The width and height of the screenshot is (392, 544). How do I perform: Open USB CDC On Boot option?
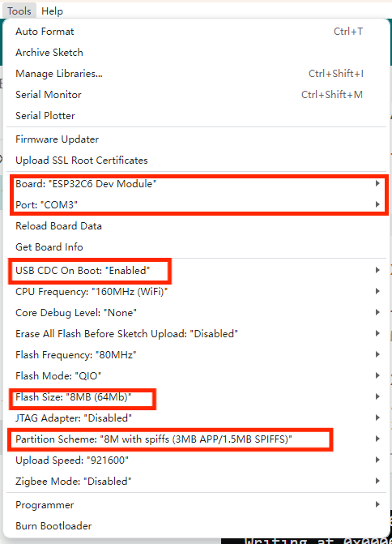click(x=196, y=271)
